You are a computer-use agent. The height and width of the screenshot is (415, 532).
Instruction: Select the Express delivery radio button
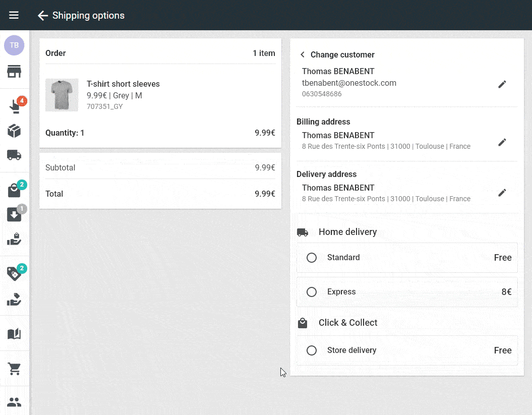tap(312, 292)
